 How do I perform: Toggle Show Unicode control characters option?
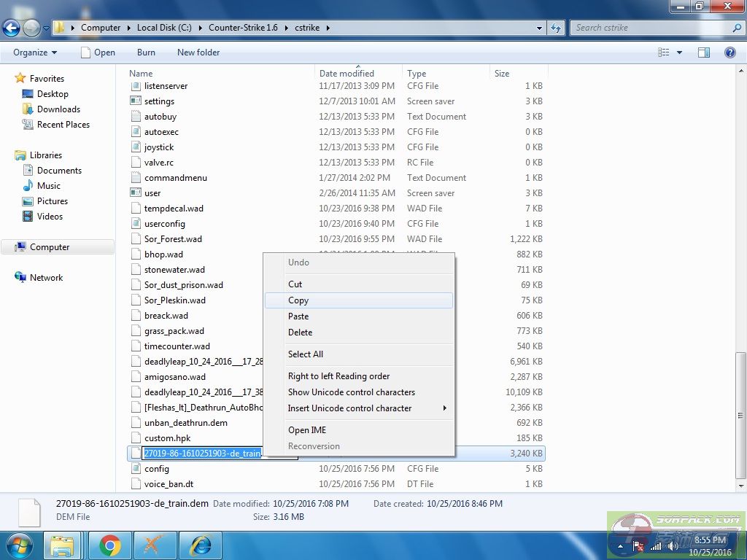(x=351, y=392)
